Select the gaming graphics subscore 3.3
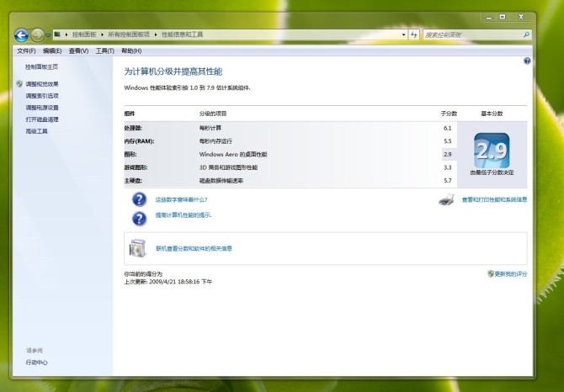Screen dimensions: 564x392 [x=448, y=167]
